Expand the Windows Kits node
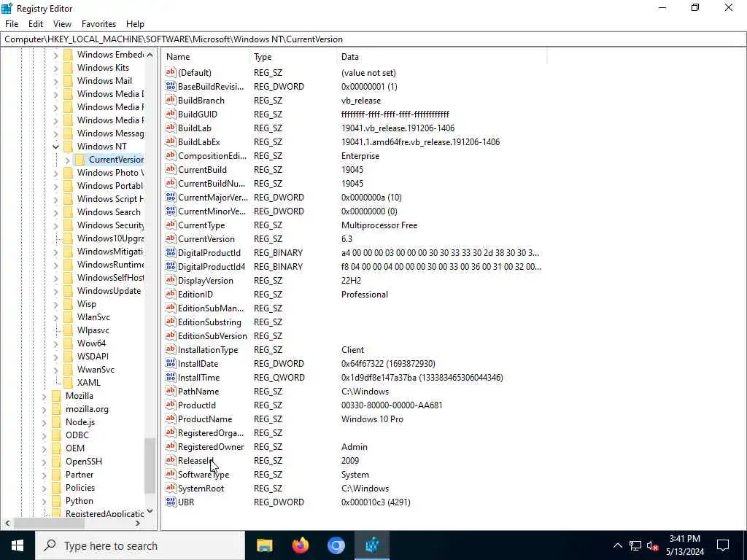The image size is (747, 560). point(55,68)
